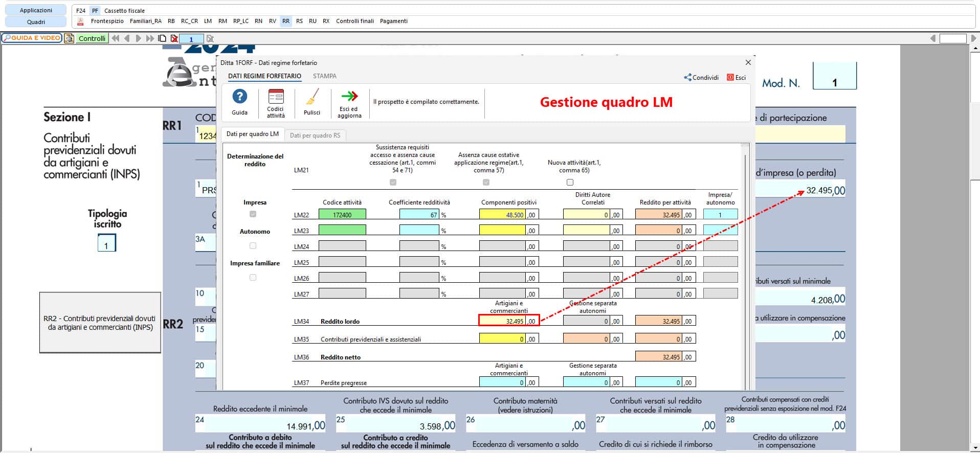The image size is (980, 453).
Task: Toggle the Sussistenza requisiti accesso checkbox
Action: 393,183
